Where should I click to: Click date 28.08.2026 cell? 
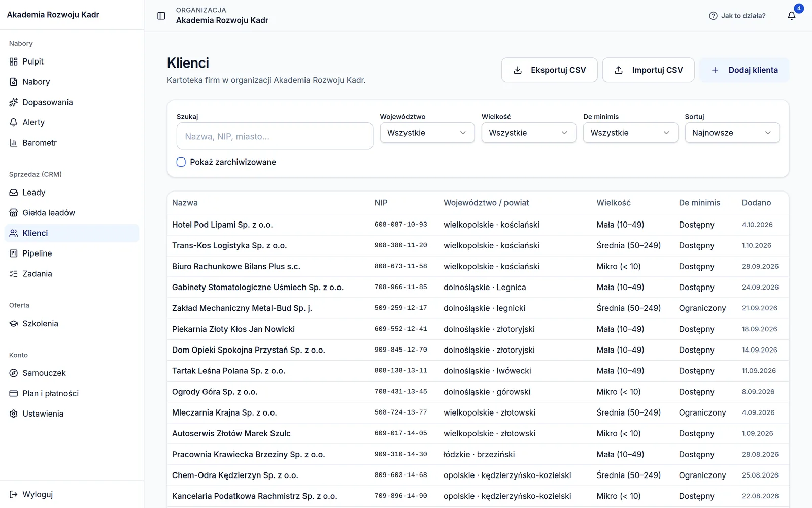[760, 454]
